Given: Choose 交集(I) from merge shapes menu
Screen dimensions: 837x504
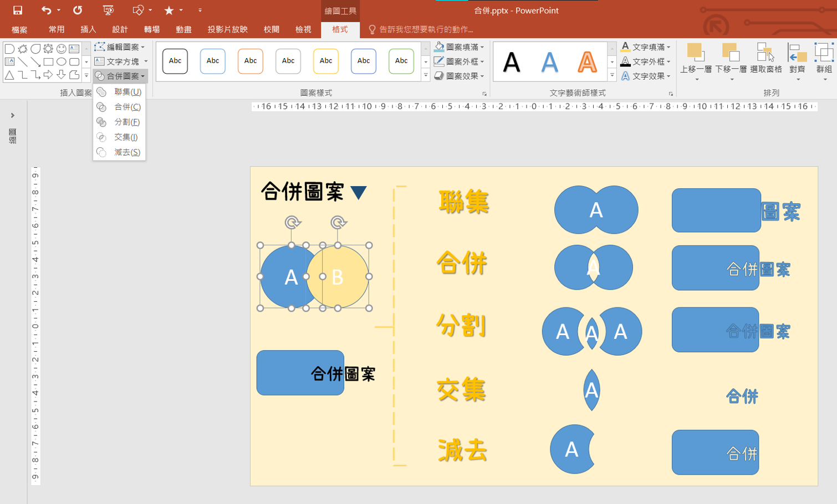Looking at the screenshot, I should pos(119,136).
